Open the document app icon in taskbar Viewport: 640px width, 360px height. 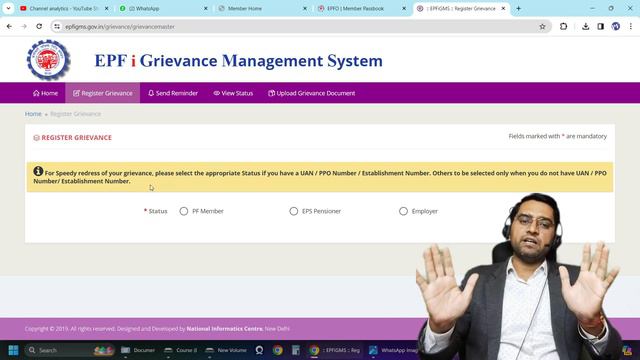(296, 350)
